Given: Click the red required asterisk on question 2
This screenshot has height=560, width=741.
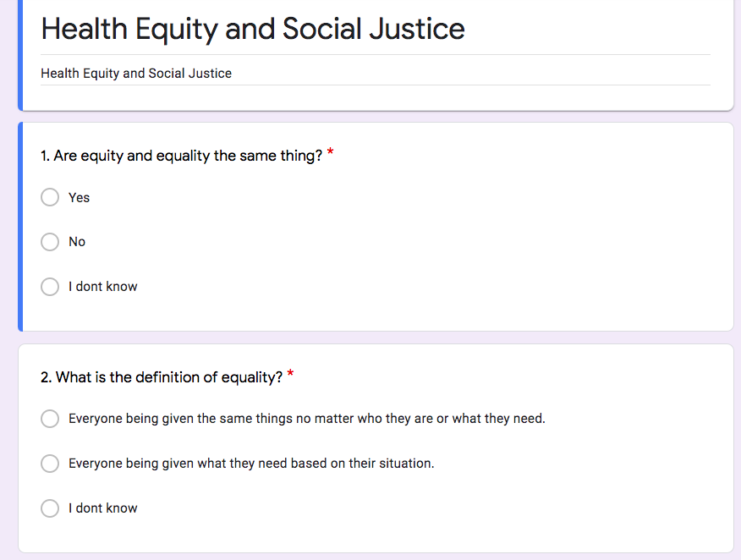Looking at the screenshot, I should [x=291, y=374].
